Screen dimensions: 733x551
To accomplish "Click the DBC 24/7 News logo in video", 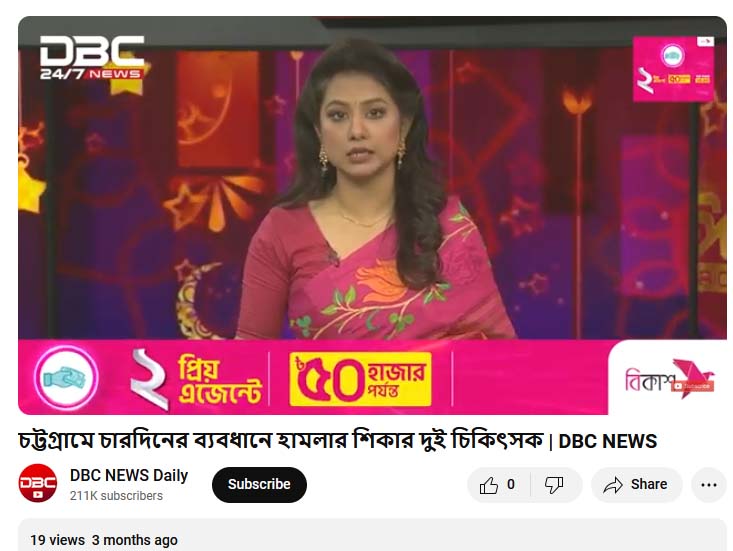I will pyautogui.click(x=92, y=57).
